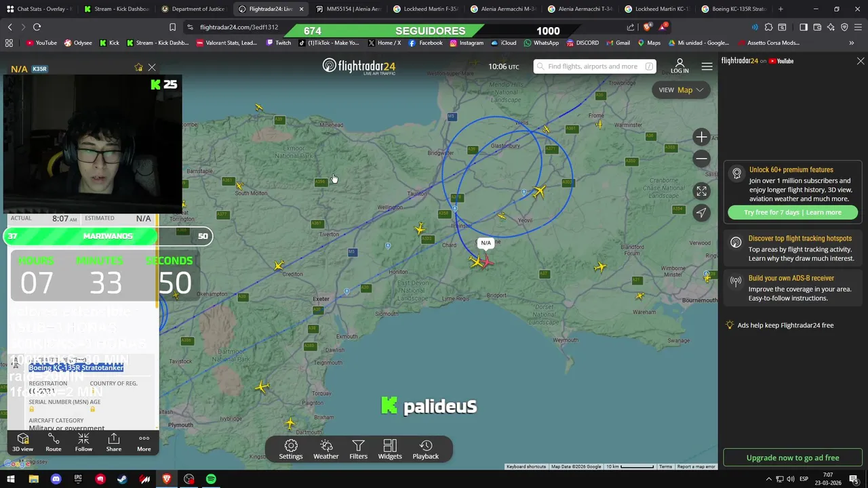
Task: Open the Kick bookmark
Action: coord(109,43)
